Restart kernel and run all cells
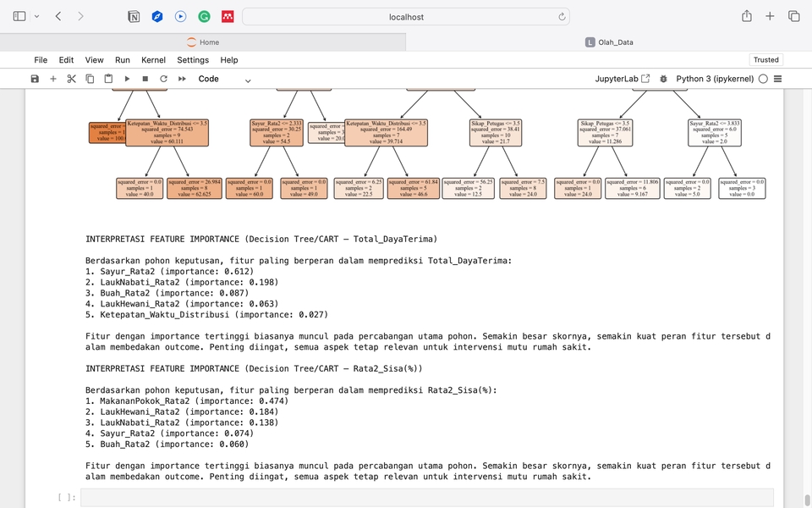 tap(182, 79)
